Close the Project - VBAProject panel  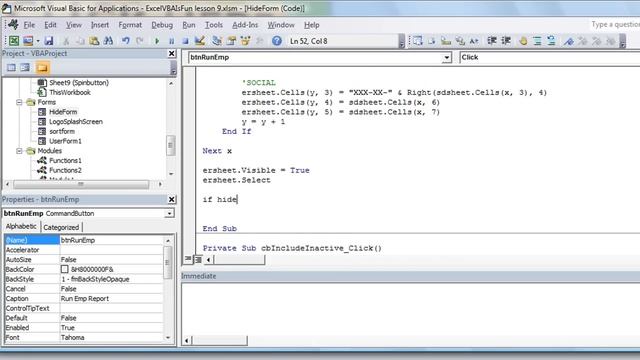(x=172, y=53)
